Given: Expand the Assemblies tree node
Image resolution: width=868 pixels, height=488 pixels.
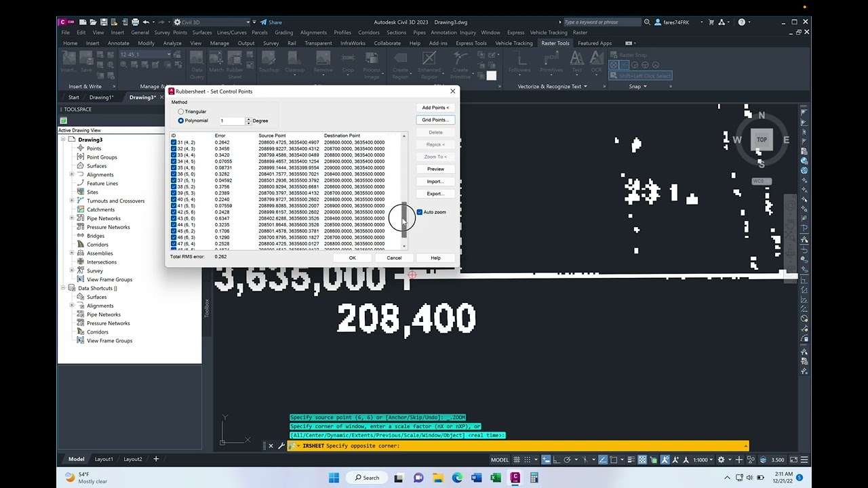Looking at the screenshot, I should pyautogui.click(x=72, y=253).
